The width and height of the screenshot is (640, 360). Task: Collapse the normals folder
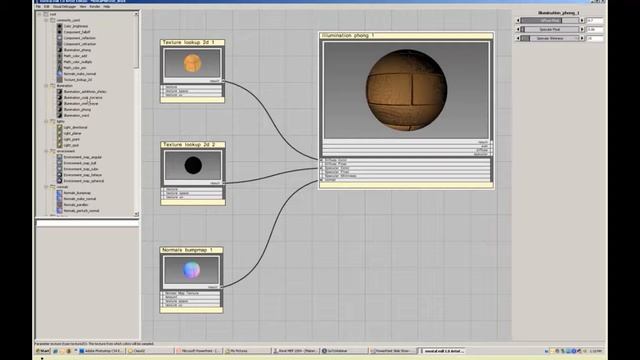point(46,187)
